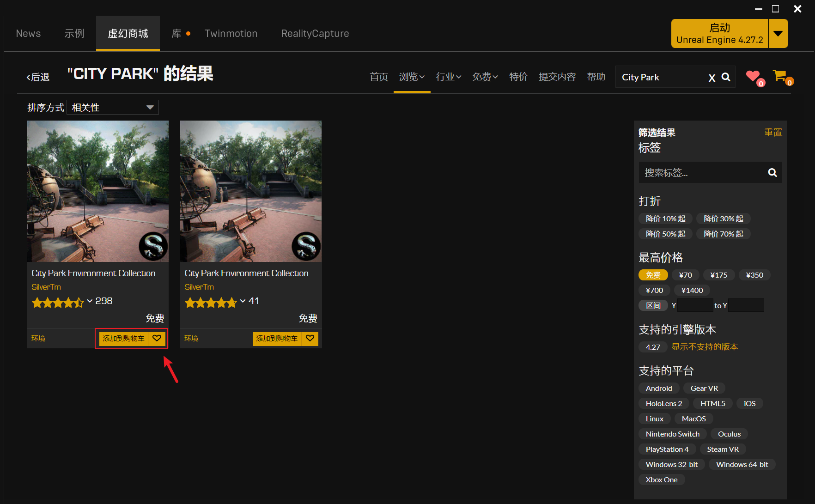Open first City Park Environment Collection thumbnail

98,191
